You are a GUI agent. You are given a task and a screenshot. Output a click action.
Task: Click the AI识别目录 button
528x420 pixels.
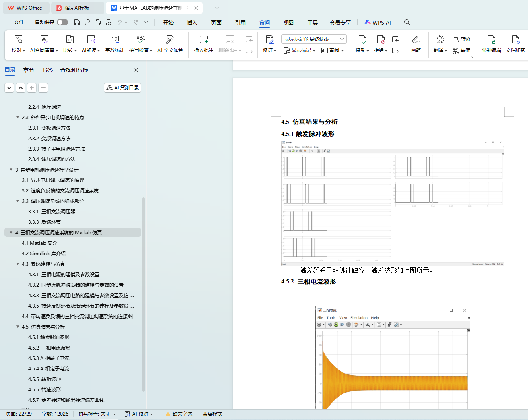[122, 88]
